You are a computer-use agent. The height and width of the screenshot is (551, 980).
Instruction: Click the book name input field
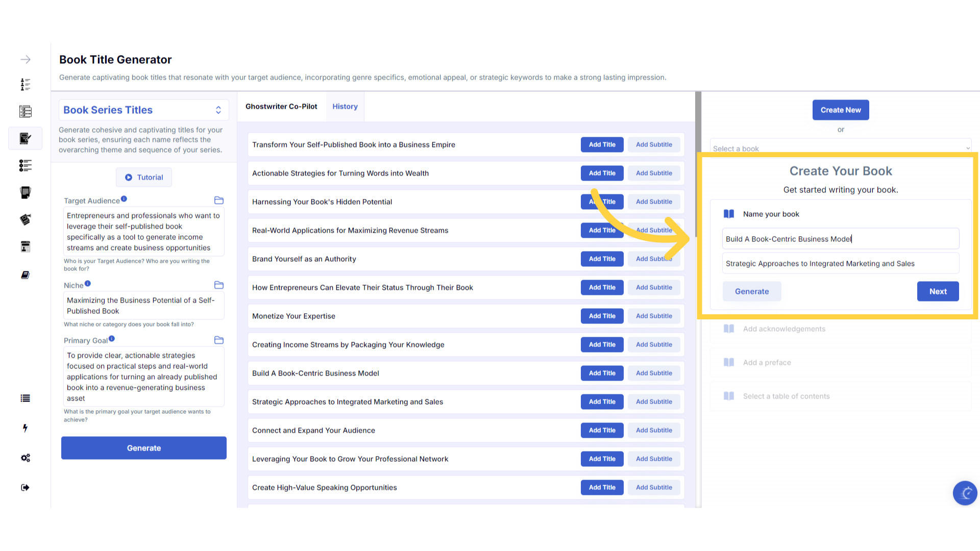point(841,239)
